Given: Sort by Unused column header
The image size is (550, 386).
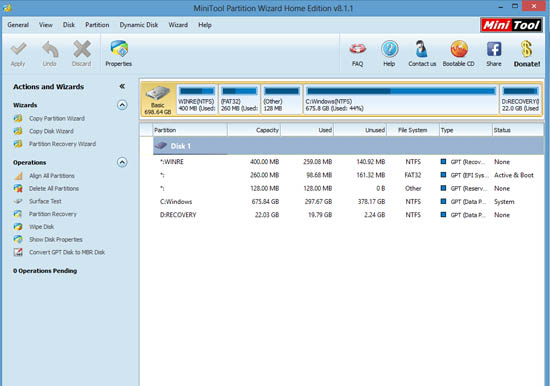Looking at the screenshot, I should (x=360, y=130).
